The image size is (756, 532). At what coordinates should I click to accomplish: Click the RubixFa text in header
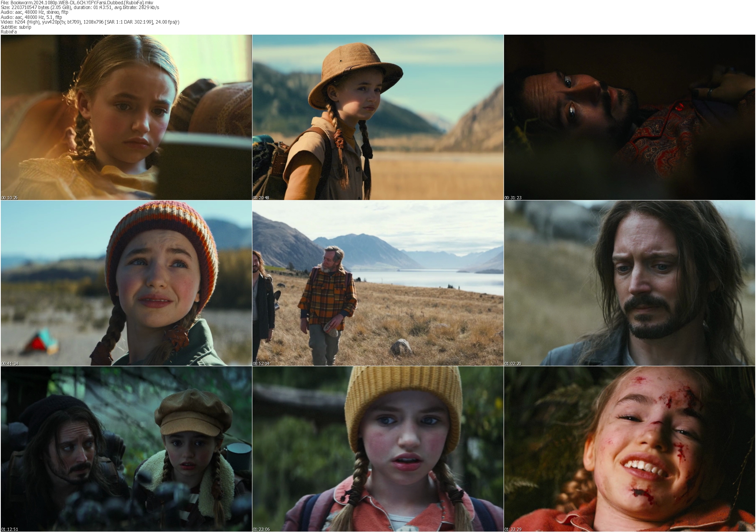[9, 32]
